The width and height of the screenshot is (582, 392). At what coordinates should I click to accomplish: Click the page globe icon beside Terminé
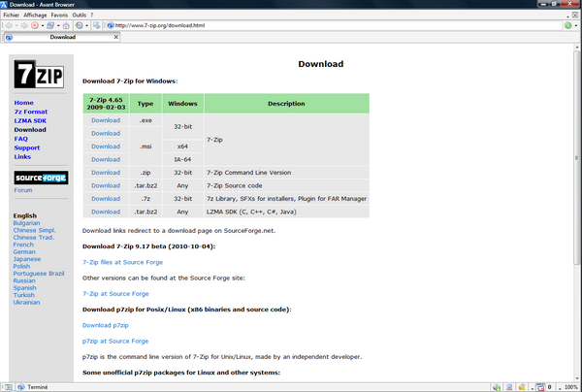coord(21,387)
